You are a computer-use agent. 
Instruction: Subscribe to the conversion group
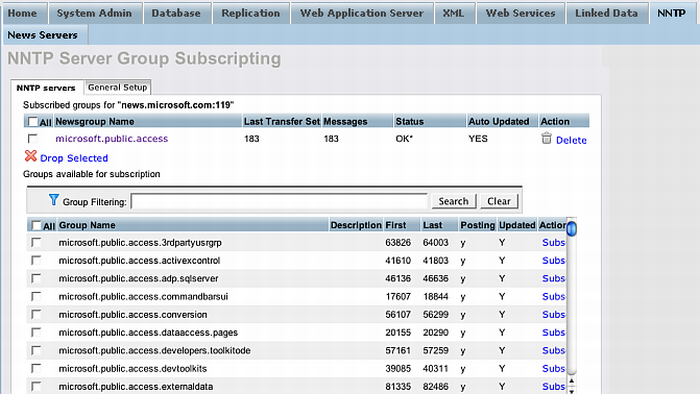pyautogui.click(x=553, y=315)
